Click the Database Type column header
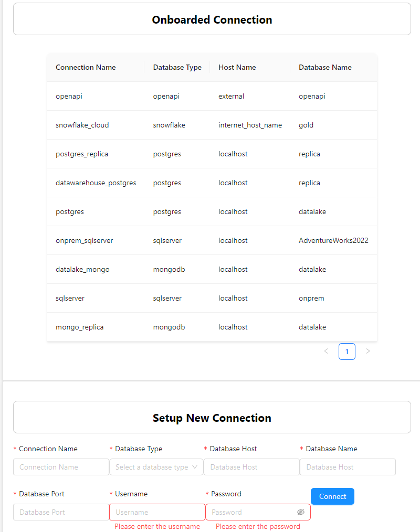Image resolution: width=420 pixels, height=532 pixels. coord(177,67)
